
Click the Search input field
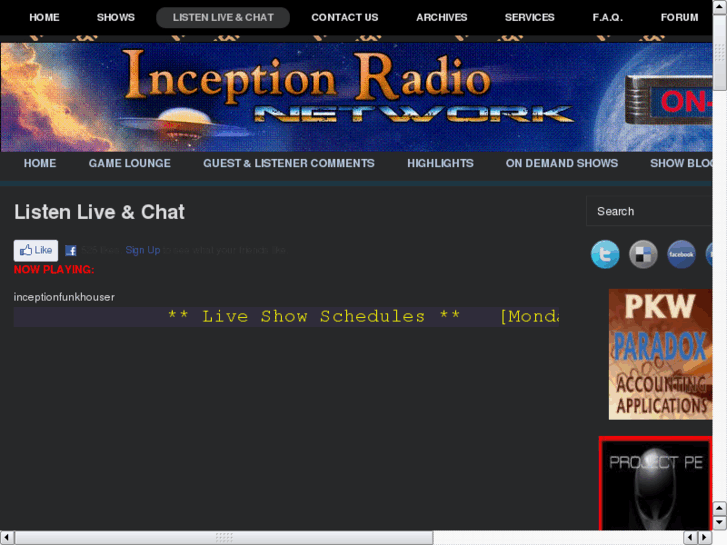tap(649, 211)
